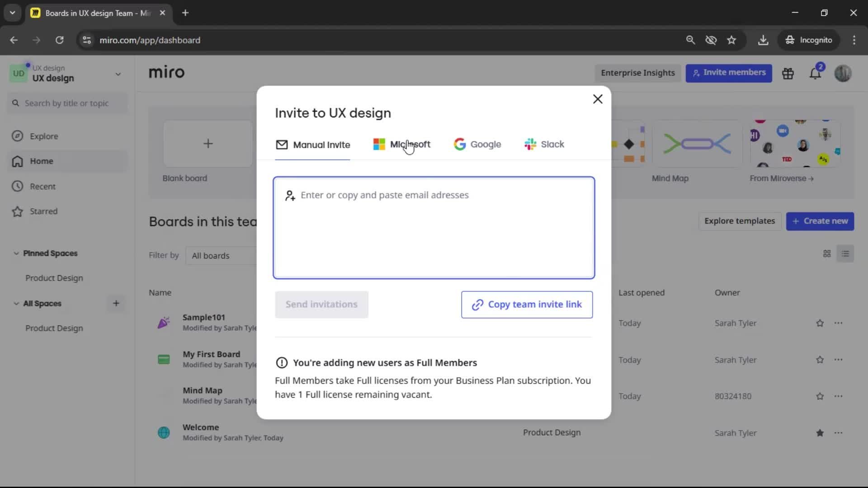The height and width of the screenshot is (488, 868).
Task: Click the email addresses input box
Action: pyautogui.click(x=434, y=228)
